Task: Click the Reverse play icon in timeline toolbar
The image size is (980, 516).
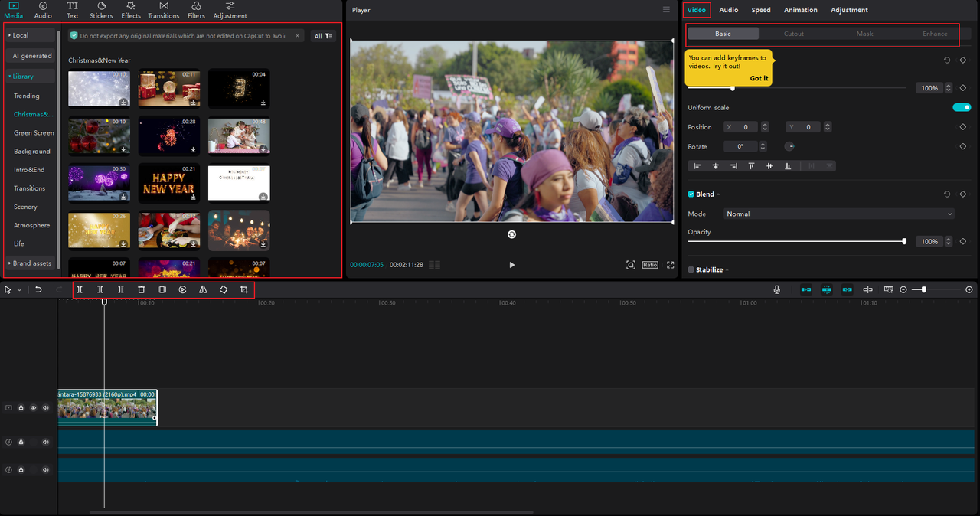Action: pos(182,290)
